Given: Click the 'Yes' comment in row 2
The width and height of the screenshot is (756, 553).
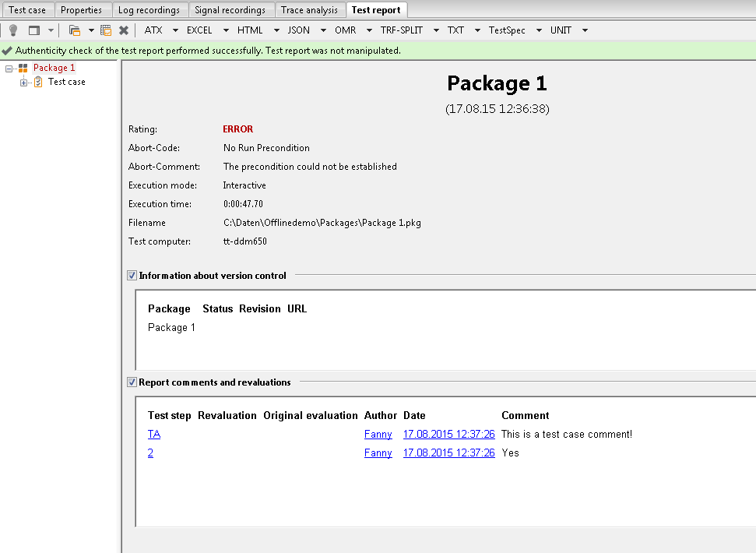Looking at the screenshot, I should coord(510,453).
